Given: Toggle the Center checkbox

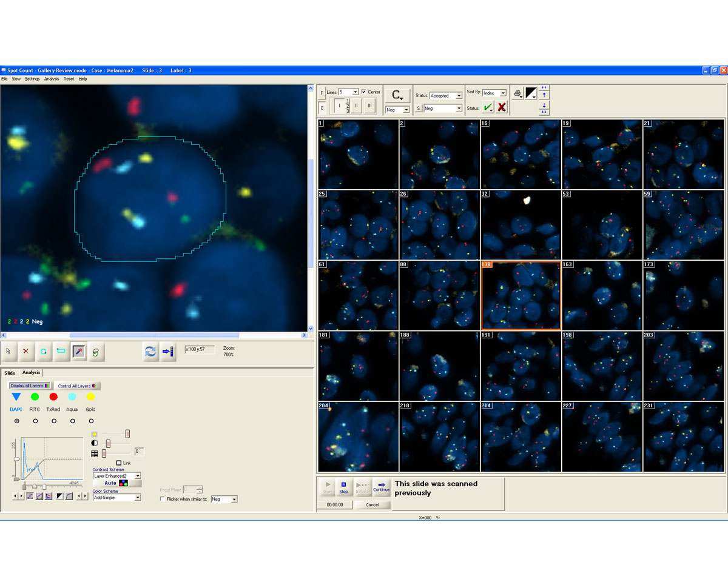Looking at the screenshot, I should point(363,92).
